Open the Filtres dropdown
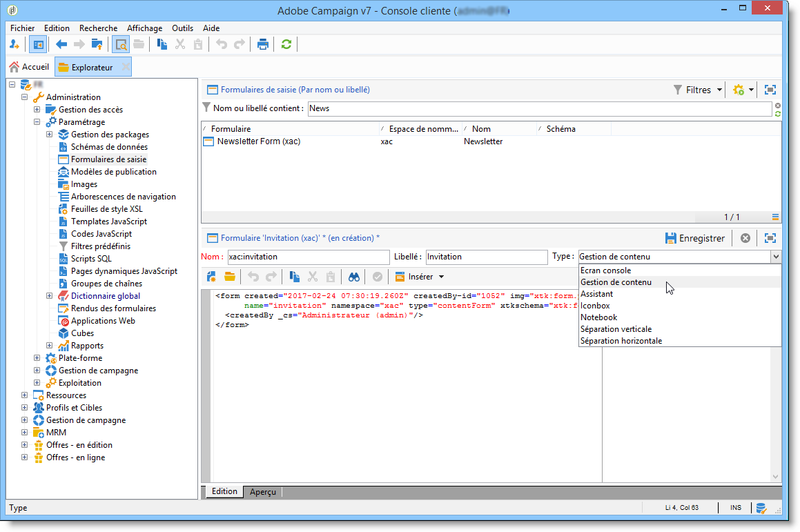This screenshot has height=532, width=800. (698, 90)
